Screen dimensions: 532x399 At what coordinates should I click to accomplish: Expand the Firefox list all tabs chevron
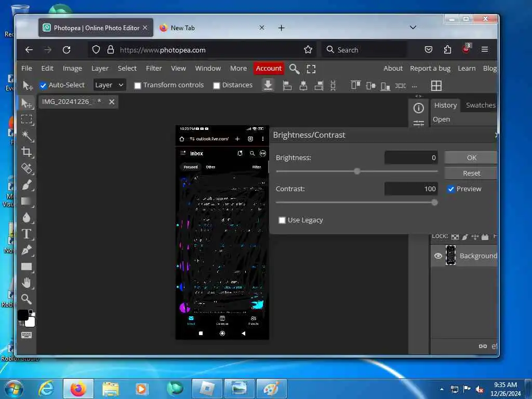pos(413,28)
